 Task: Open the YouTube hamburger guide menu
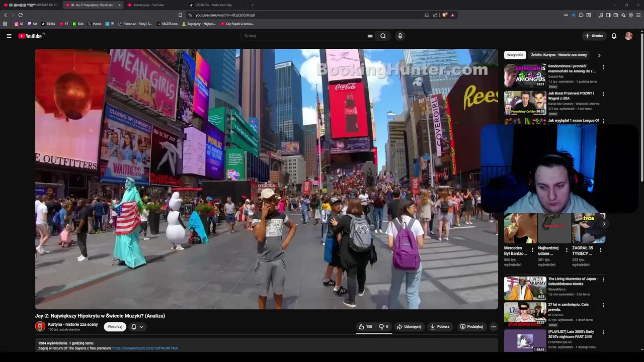(9, 36)
